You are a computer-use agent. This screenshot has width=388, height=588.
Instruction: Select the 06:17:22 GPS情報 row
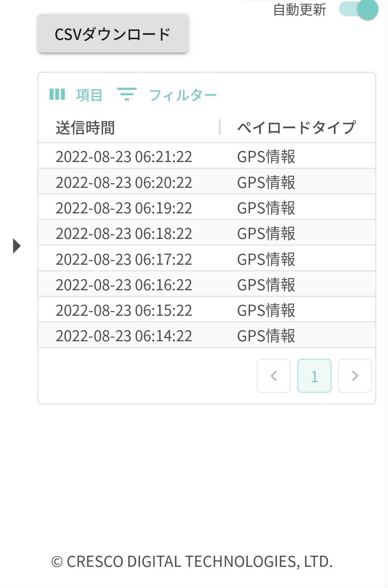pyautogui.click(x=266, y=259)
